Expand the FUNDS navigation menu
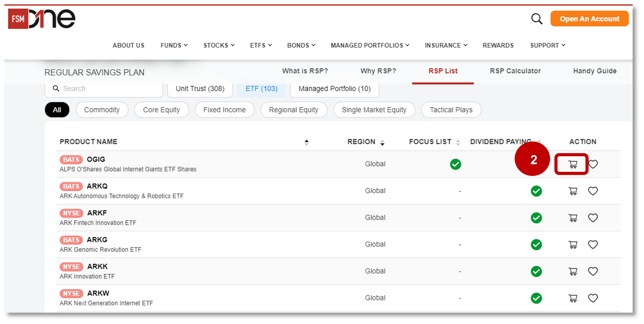 click(173, 45)
